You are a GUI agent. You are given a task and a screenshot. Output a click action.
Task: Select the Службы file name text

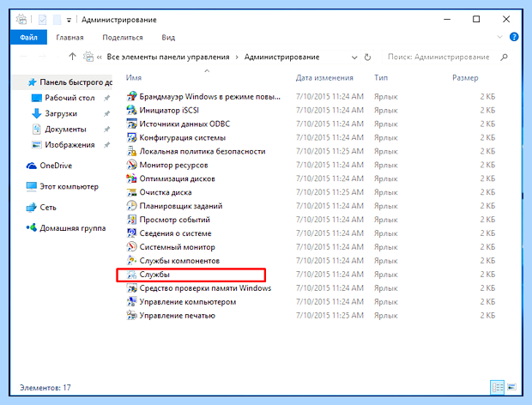click(x=154, y=275)
